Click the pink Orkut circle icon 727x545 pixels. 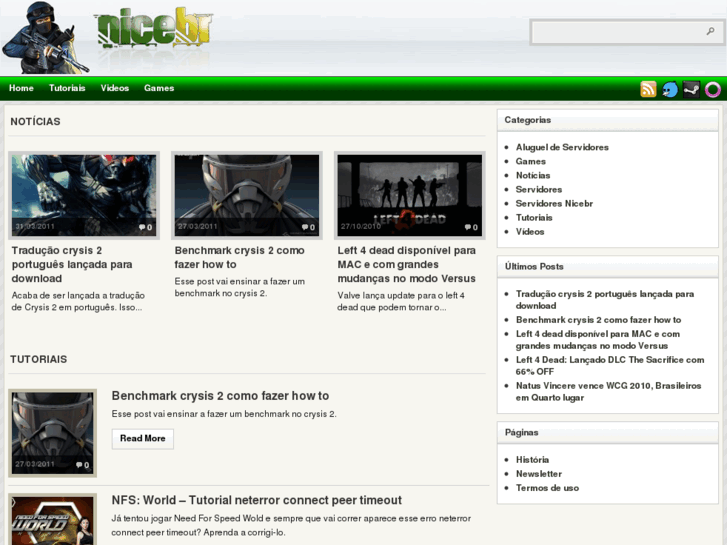click(x=713, y=89)
